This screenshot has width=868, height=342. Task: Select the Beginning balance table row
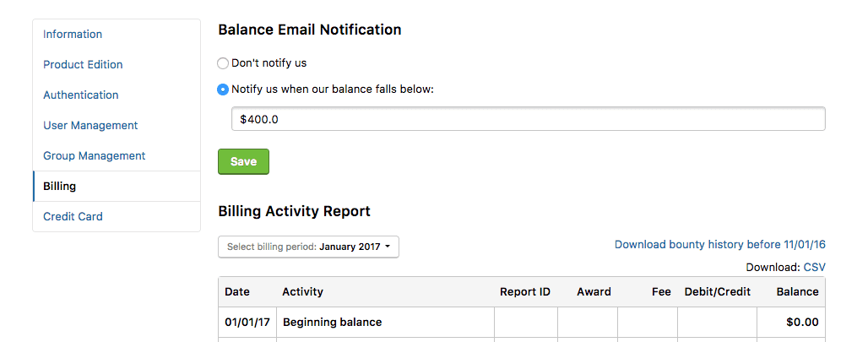click(x=332, y=323)
